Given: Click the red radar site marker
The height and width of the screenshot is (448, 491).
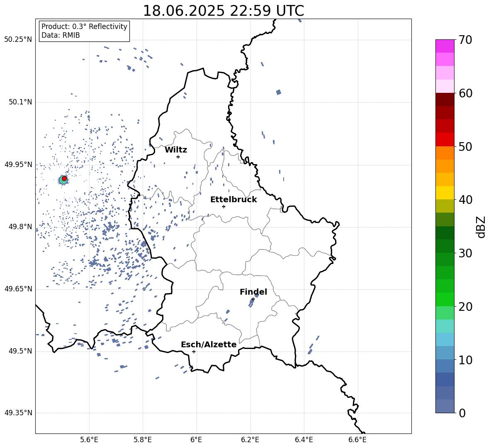Looking at the screenshot, I should pos(64,179).
